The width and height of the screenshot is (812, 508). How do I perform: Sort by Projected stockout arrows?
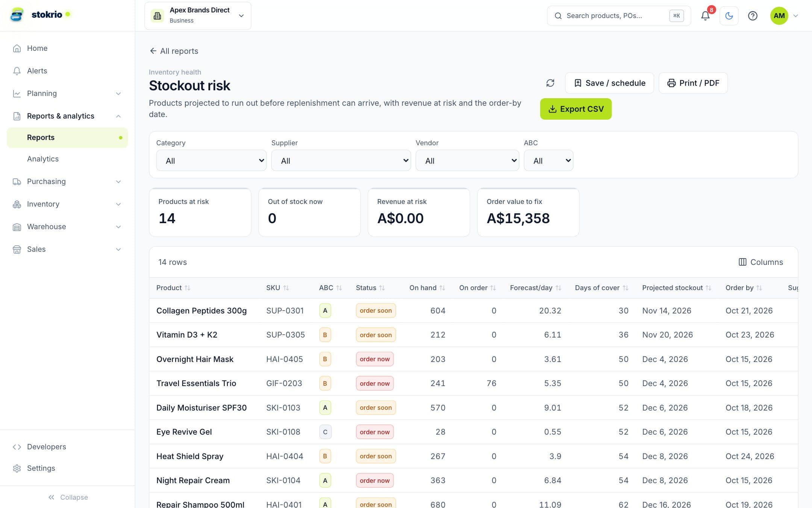[709, 288]
